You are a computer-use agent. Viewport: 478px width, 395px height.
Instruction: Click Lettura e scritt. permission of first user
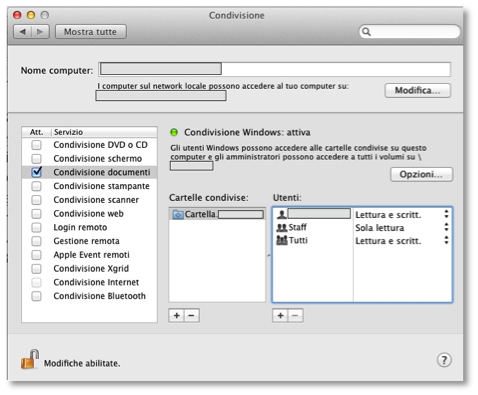[x=388, y=215]
